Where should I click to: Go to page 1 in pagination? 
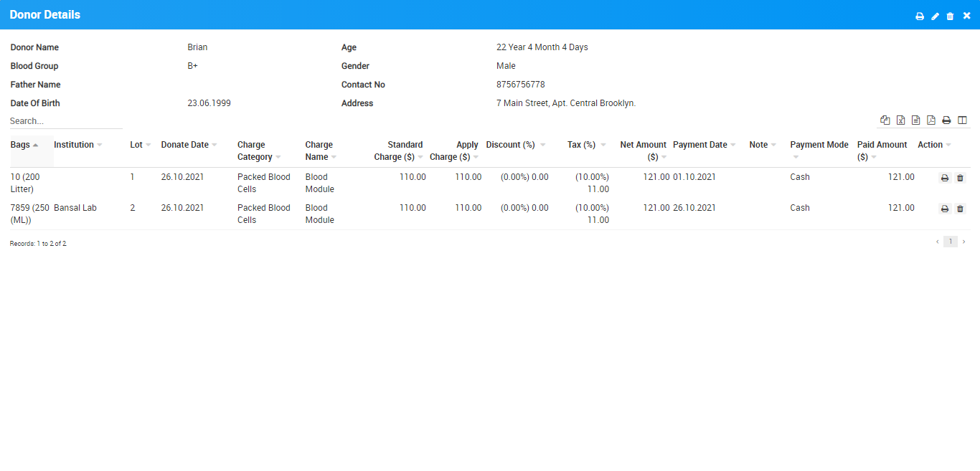coord(950,242)
